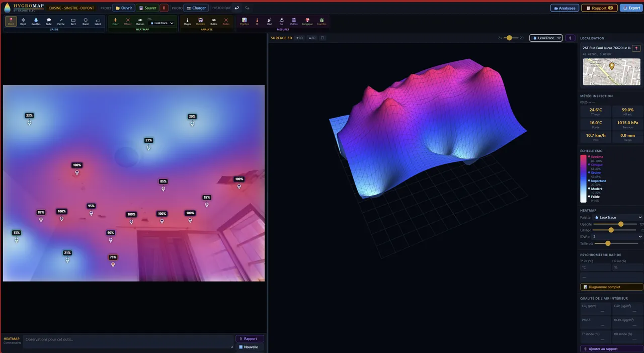Screen dimensions: 644x353
Task: Select the Bulle speech bubble tool
Action: 49,21
